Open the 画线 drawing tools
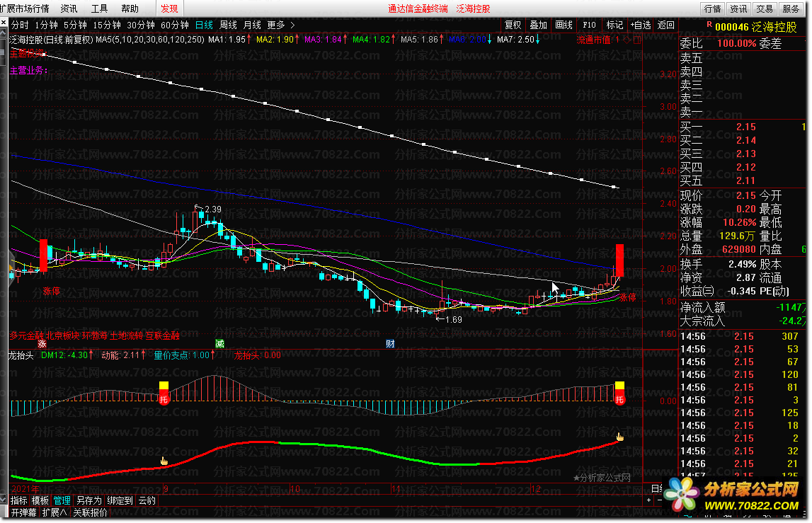This screenshot has height=523, width=812. [564, 25]
